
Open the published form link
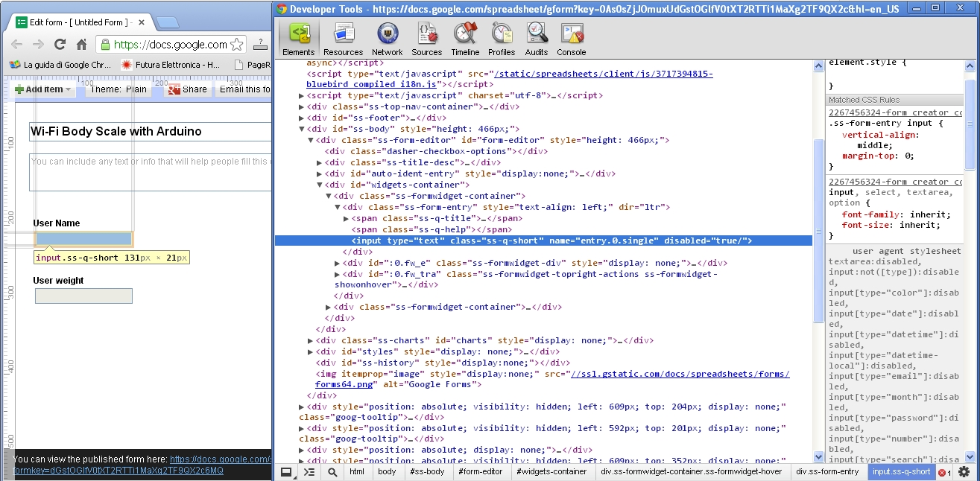click(141, 465)
